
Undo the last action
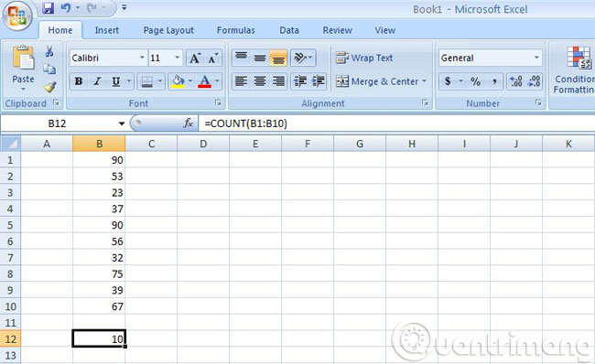click(x=66, y=8)
